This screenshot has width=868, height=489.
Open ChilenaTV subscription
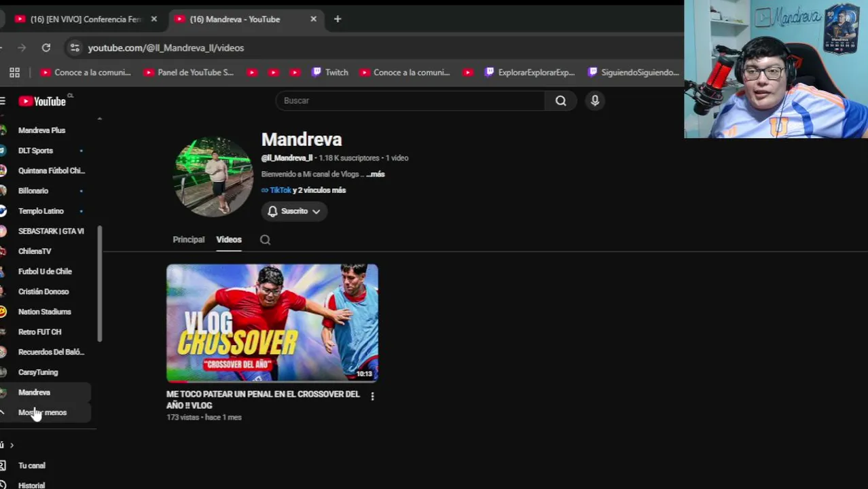coord(42,251)
